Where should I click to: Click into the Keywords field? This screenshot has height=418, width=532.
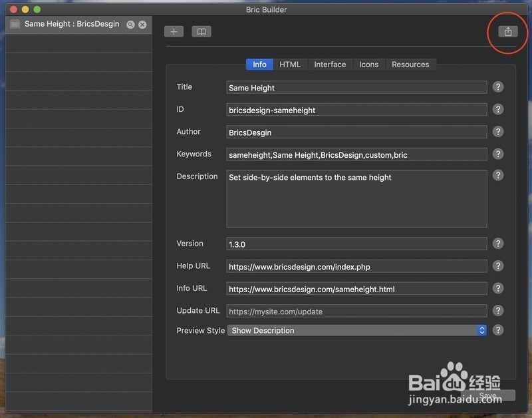(357, 155)
